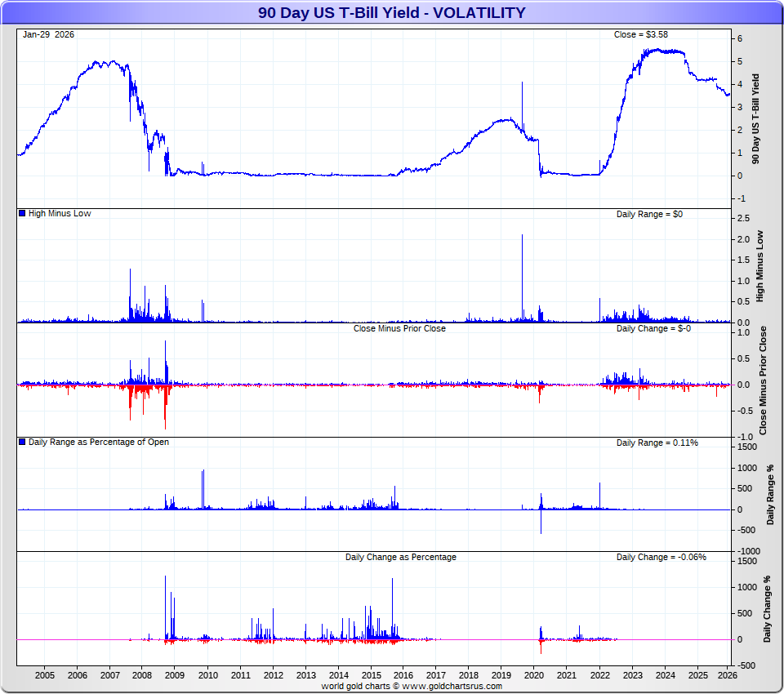Open the www.goldchartsrus.com footer link

[x=452, y=687]
